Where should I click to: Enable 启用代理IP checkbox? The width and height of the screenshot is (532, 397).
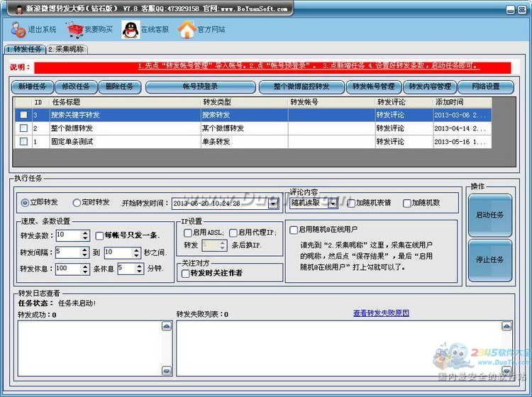pyautogui.click(x=233, y=233)
